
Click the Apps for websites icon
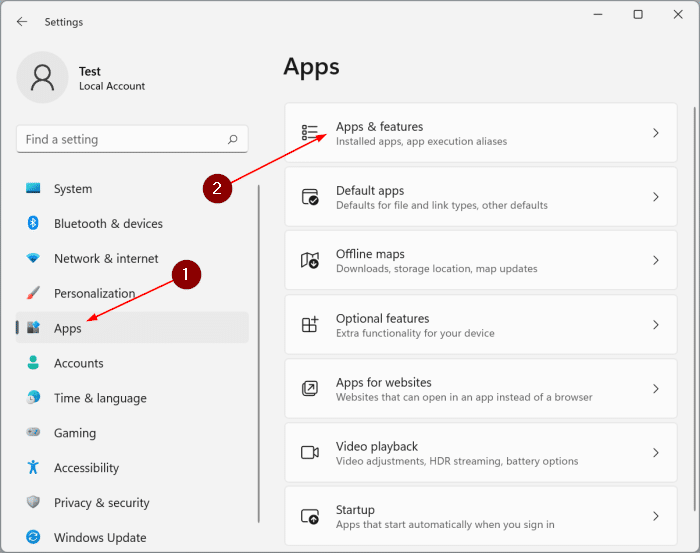click(x=310, y=388)
